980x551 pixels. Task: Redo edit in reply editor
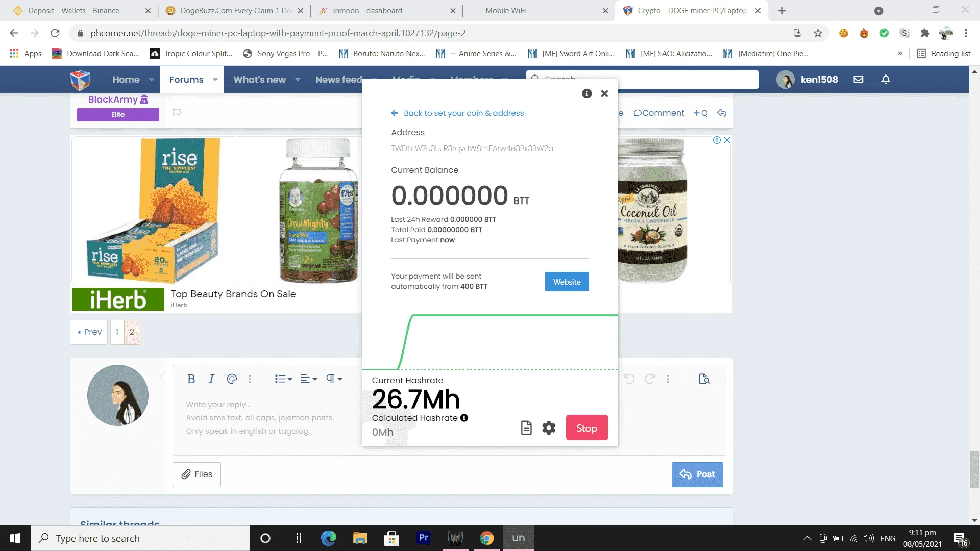click(650, 379)
